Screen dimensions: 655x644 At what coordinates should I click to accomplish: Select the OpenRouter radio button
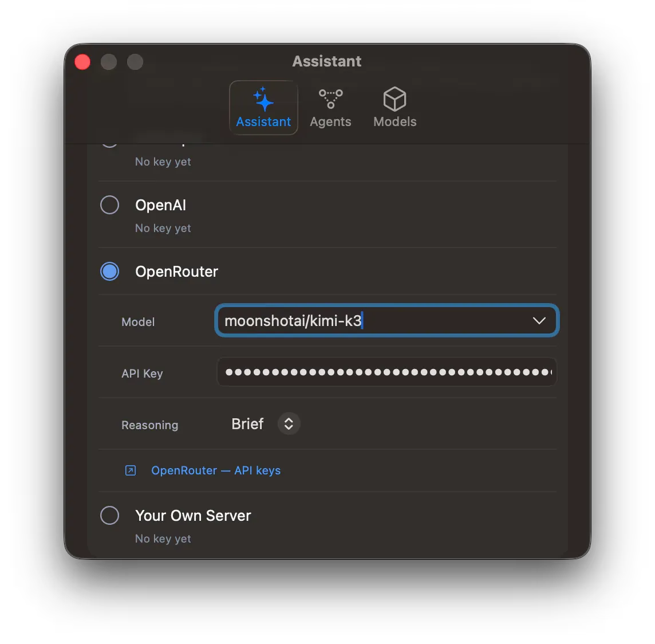point(110,271)
